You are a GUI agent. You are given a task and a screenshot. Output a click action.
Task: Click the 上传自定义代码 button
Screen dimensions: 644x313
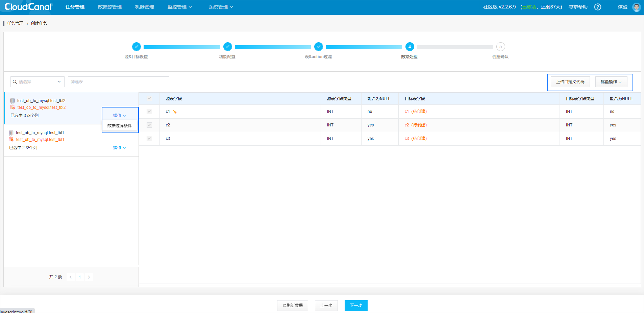[570, 81]
